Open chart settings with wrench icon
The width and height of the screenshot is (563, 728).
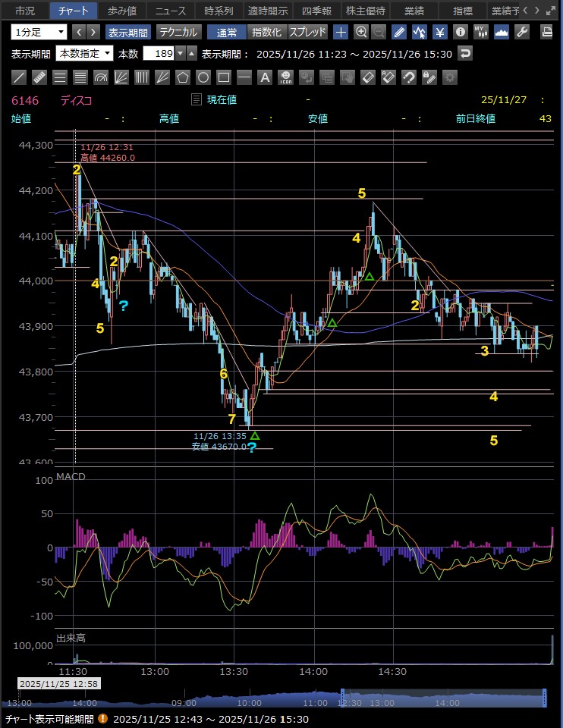(521, 32)
